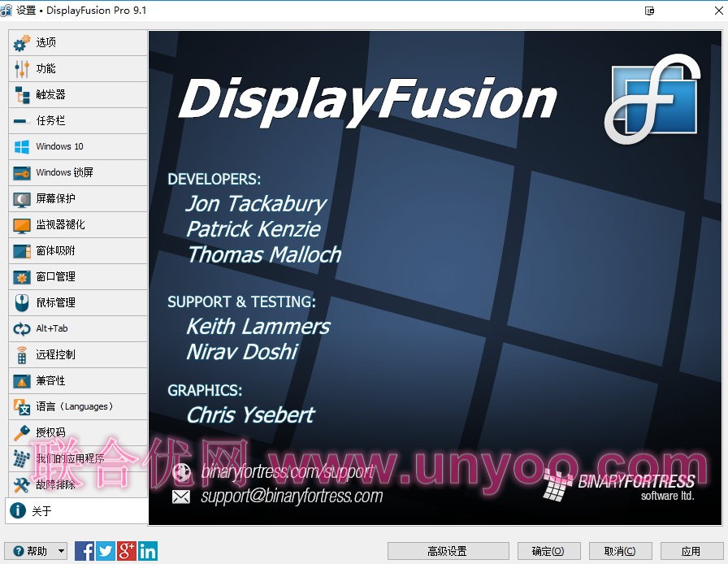Click the 功能 sliders icon
Viewport: 728px width, 564px height.
[x=21, y=69]
